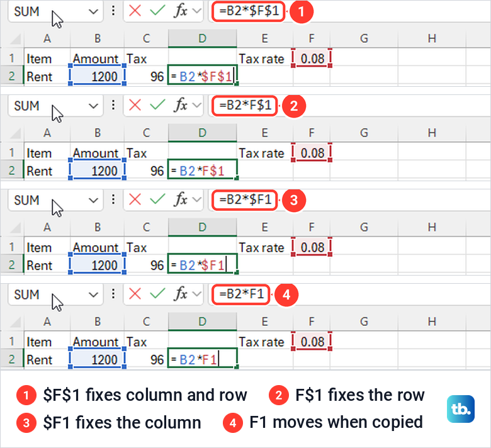Confirm the =B2*F1 formula with the checkmark
491x448 pixels.
[x=157, y=294]
